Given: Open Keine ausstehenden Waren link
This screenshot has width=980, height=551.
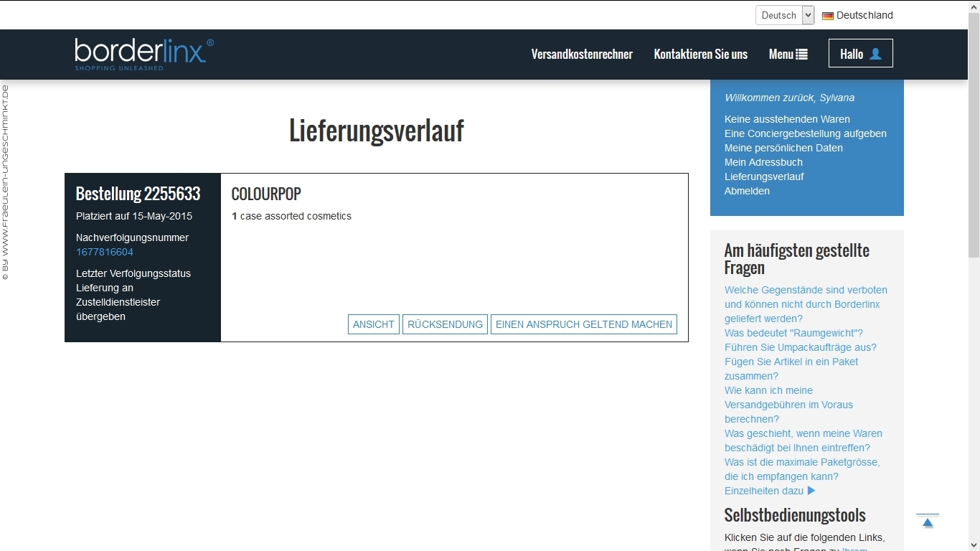Looking at the screenshot, I should (787, 119).
